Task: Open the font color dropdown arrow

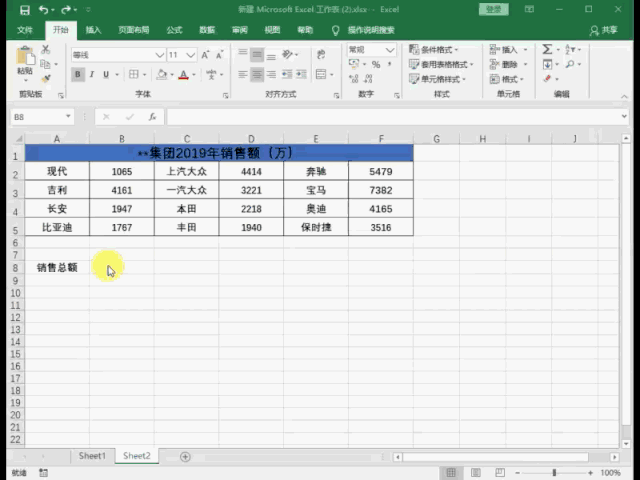Action: pos(194,75)
